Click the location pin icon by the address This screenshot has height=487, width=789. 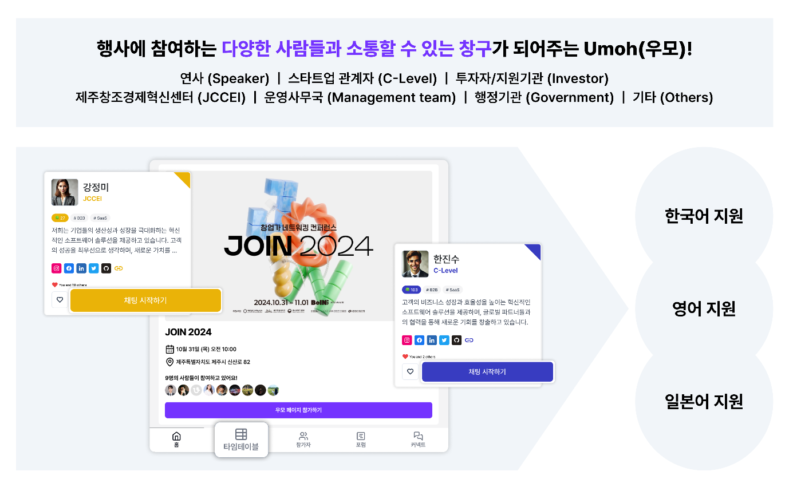pyautogui.click(x=169, y=361)
